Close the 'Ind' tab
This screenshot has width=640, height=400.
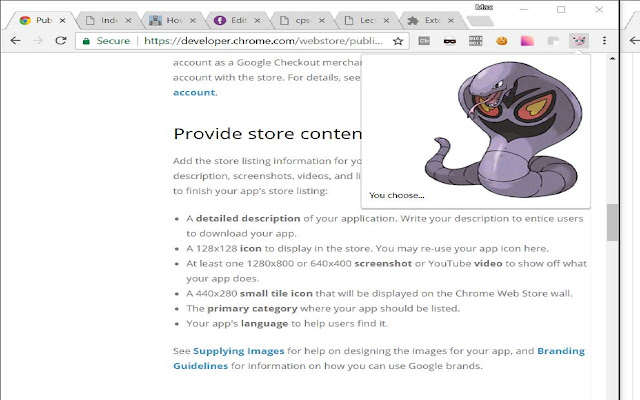(x=128, y=20)
